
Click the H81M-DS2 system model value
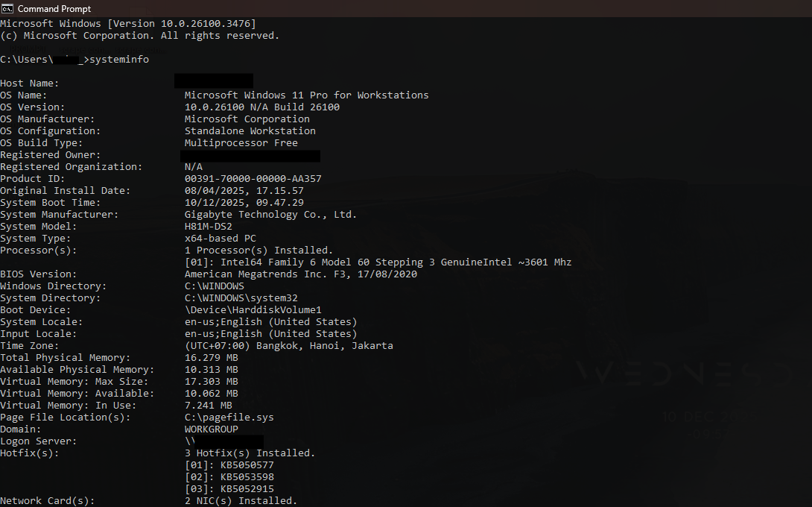pos(208,227)
